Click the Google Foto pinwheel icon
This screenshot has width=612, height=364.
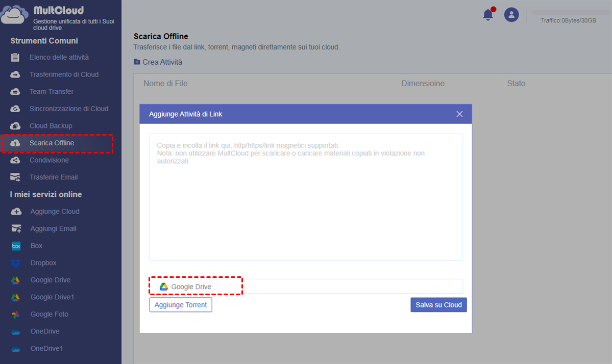16,315
